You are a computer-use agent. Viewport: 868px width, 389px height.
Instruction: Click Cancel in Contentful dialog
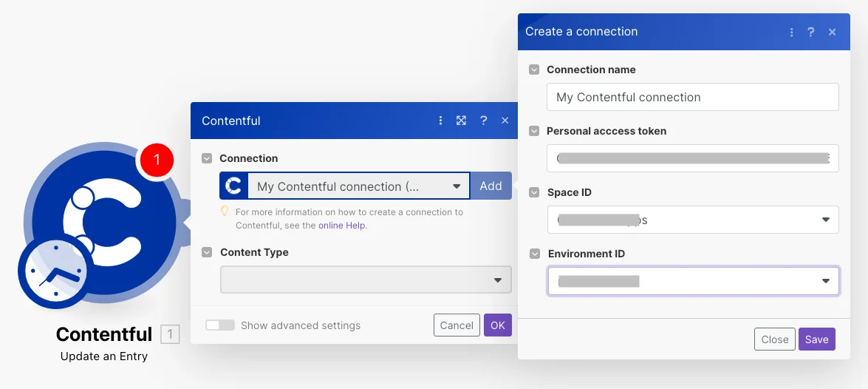tap(457, 325)
